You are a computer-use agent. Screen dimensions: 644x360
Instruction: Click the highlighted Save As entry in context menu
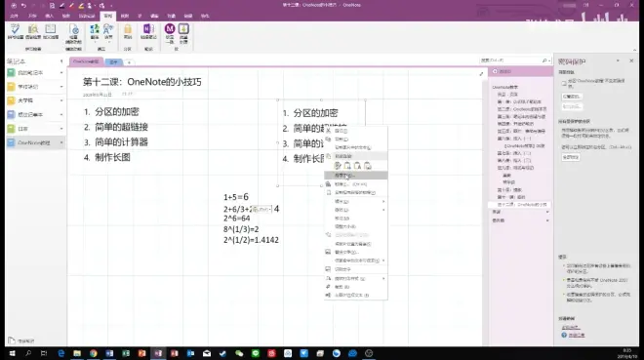pyautogui.click(x=356, y=176)
